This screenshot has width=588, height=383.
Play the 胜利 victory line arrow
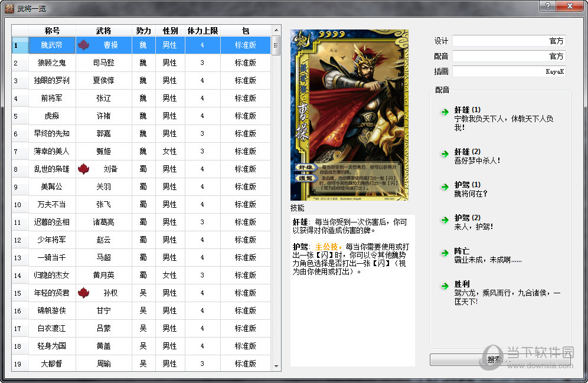[445, 286]
